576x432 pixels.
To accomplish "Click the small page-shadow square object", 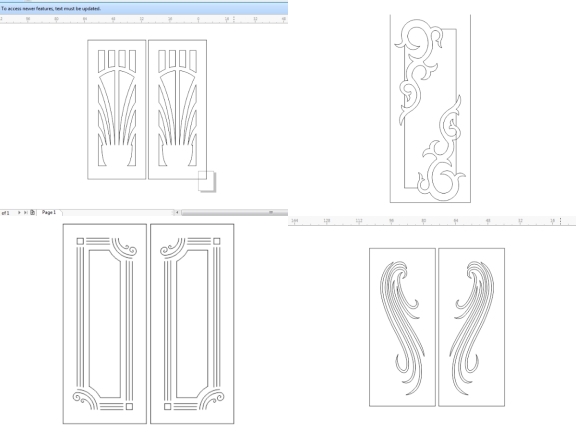I will point(207,181).
